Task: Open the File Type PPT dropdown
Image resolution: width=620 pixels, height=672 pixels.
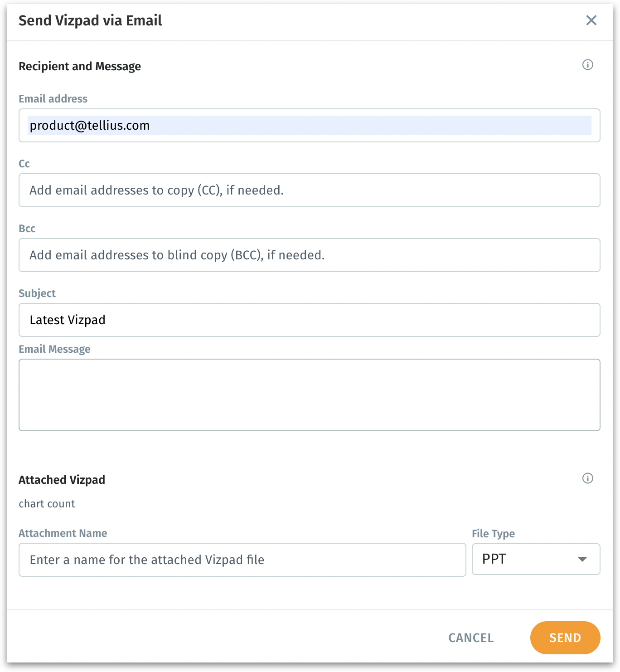Action: click(x=536, y=559)
